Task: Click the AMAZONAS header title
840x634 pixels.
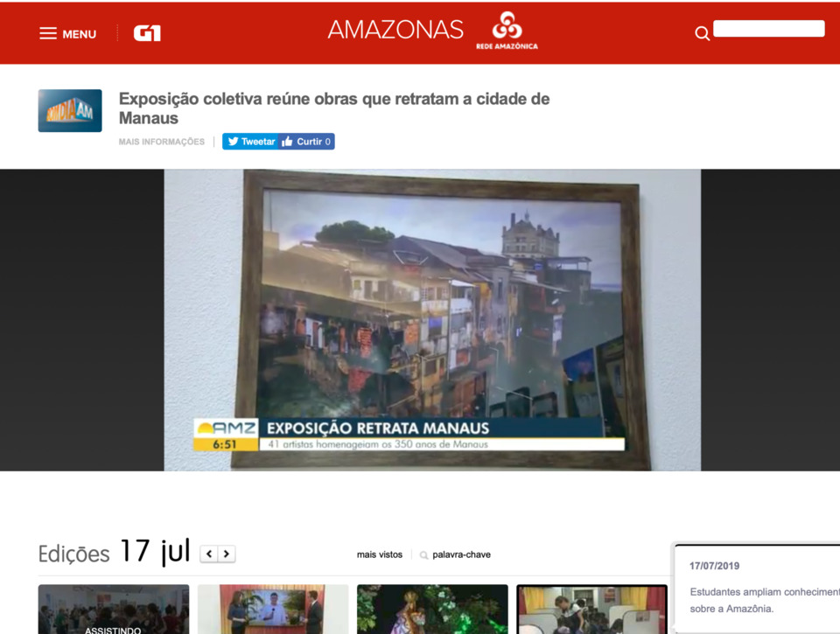Action: (x=395, y=30)
